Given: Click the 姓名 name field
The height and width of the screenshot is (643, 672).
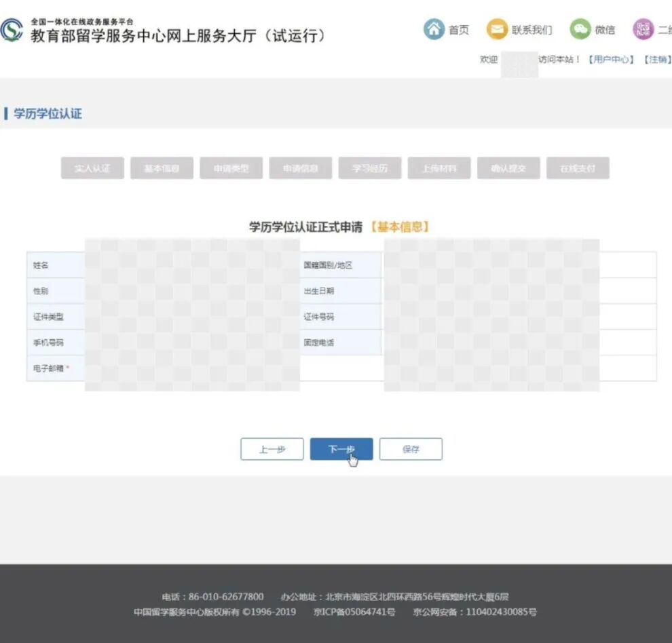Looking at the screenshot, I should click(190, 265).
